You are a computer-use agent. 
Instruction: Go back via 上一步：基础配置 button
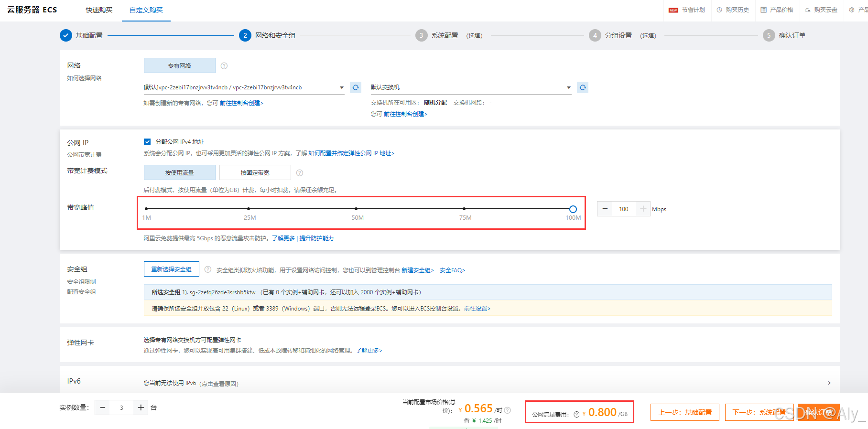point(685,412)
